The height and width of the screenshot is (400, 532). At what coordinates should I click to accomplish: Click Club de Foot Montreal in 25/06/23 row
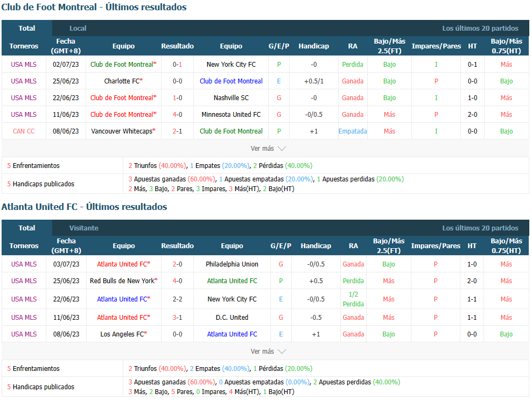tap(231, 81)
